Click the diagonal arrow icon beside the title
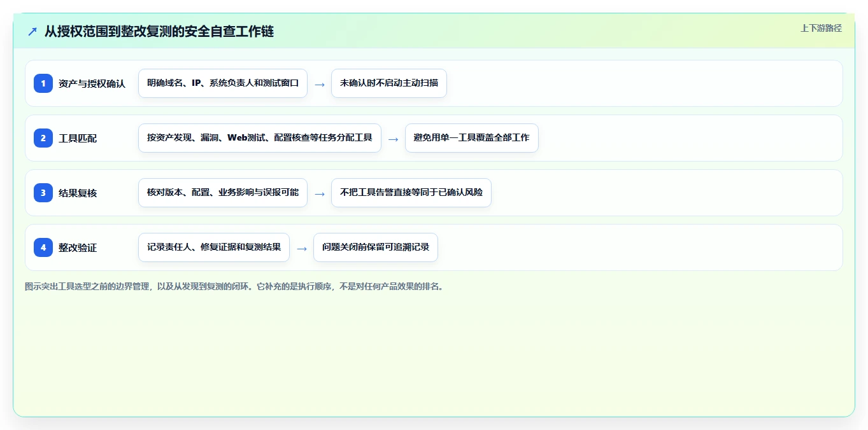The width and height of the screenshot is (868, 430). tap(32, 31)
